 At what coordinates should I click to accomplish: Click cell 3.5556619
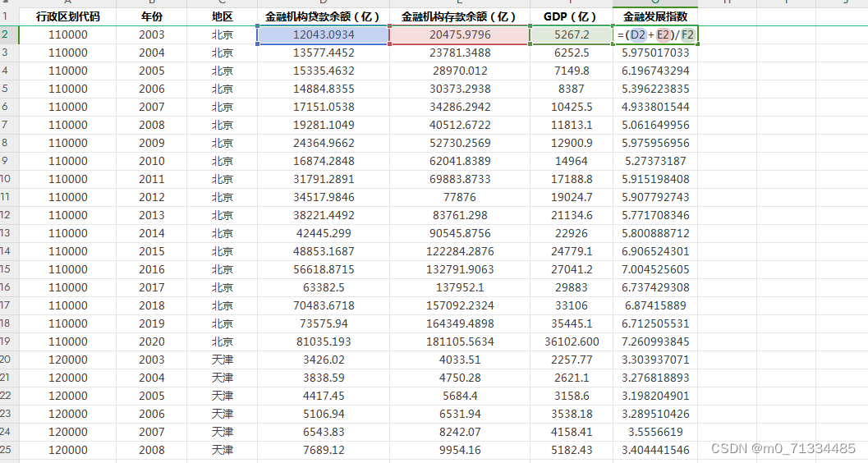(x=655, y=432)
